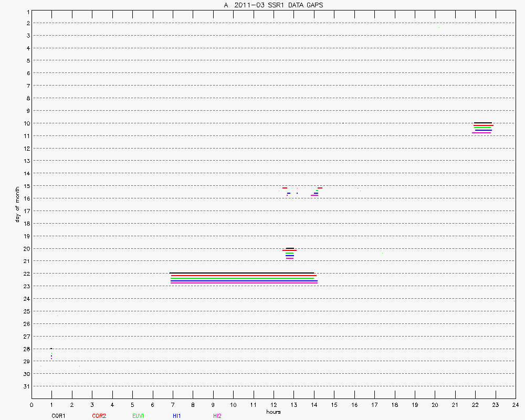Click the COR1 legend label
The image size is (525, 420).
coord(58,416)
